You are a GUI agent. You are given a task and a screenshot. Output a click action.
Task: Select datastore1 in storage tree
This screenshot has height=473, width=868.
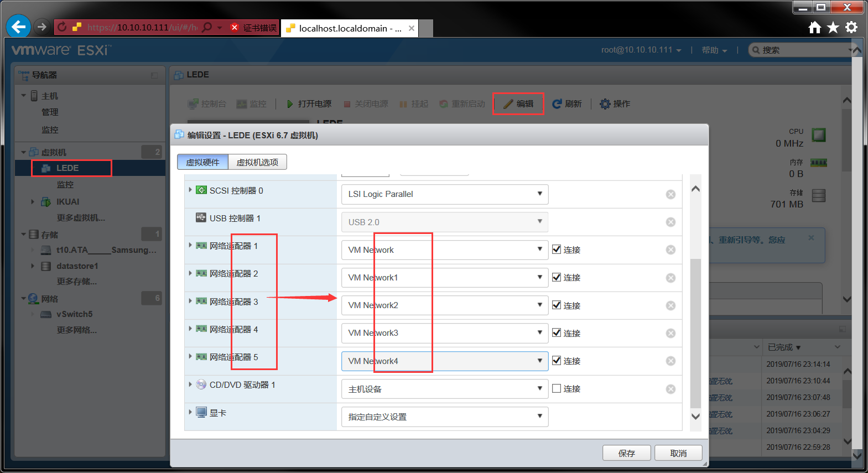tap(77, 266)
